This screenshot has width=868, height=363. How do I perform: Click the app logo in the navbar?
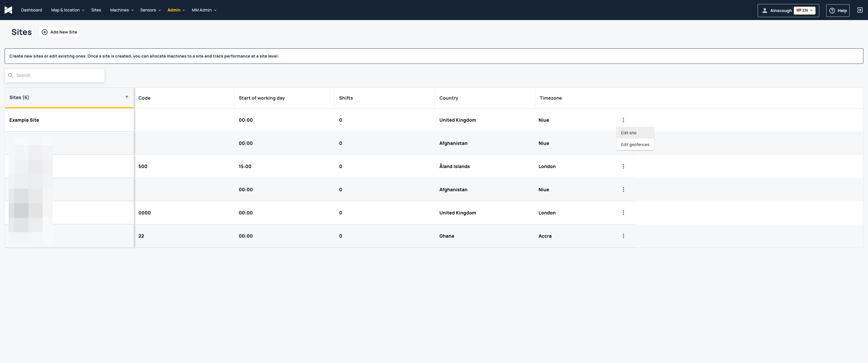click(x=8, y=10)
